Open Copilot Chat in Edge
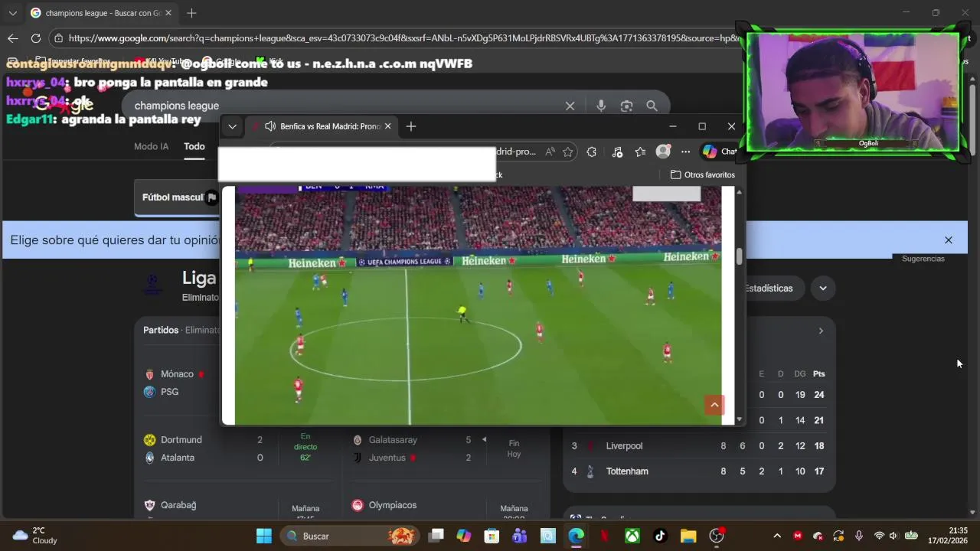 pos(719,152)
